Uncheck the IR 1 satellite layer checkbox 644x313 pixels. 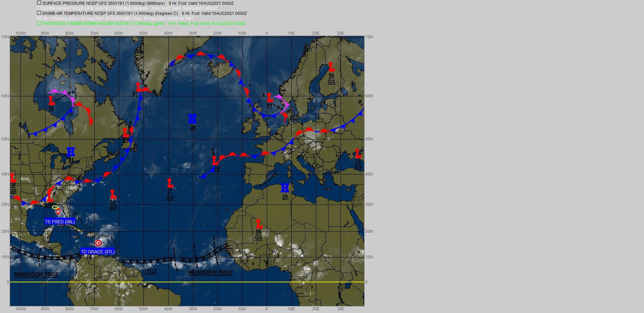point(39,18)
